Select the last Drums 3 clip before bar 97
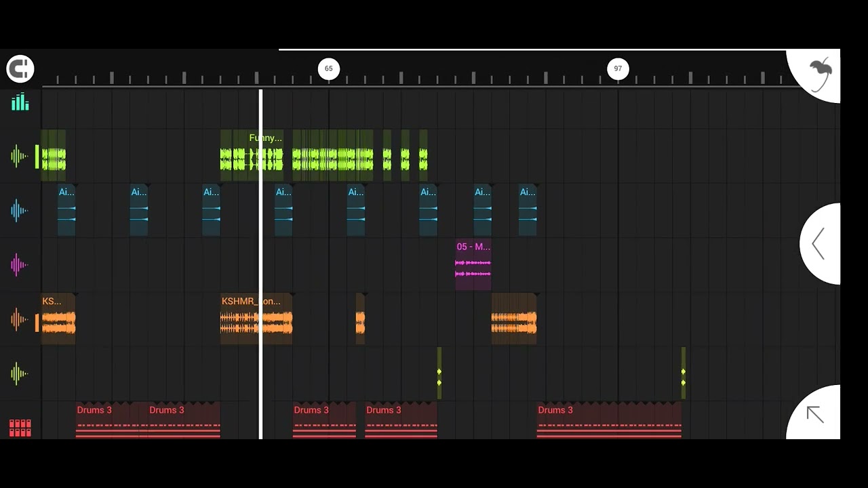Image resolution: width=868 pixels, height=488 pixels. click(x=609, y=420)
